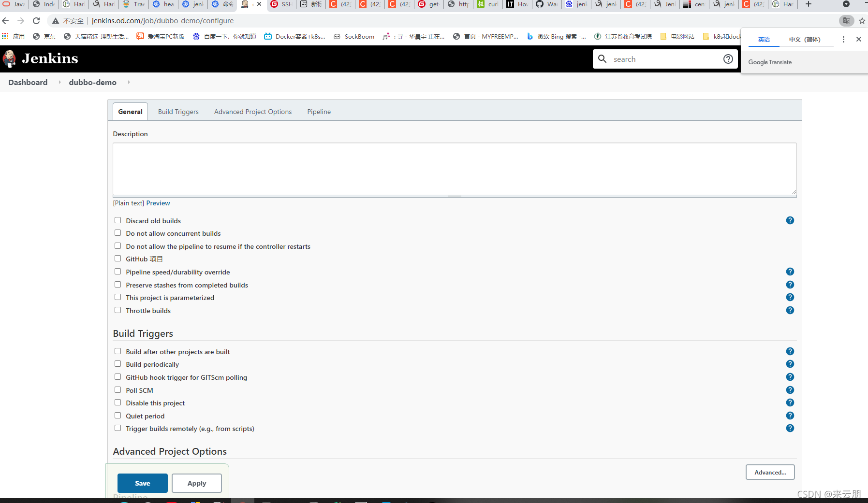Open translate popup three-dot options
Screen dimensions: 868x503
click(843, 39)
